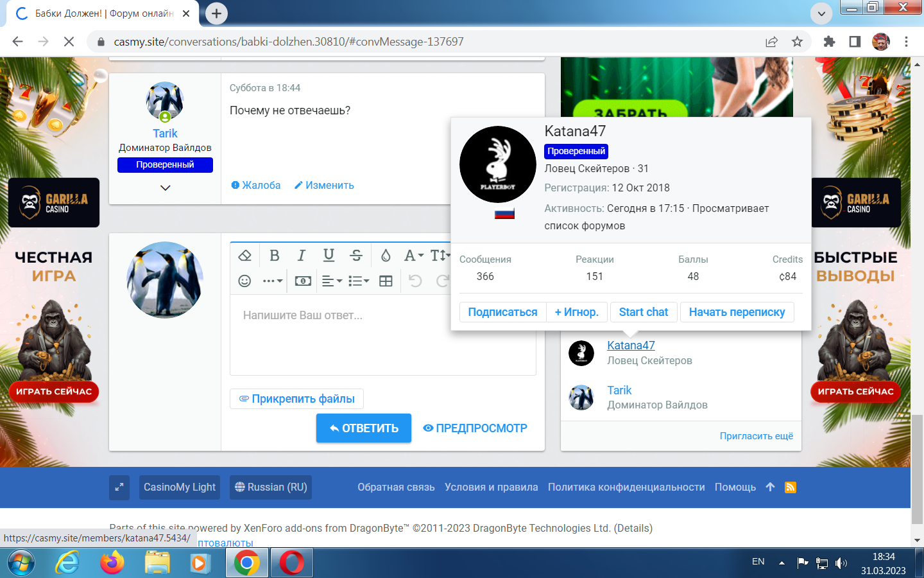Viewport: 924px width, 578px height.
Task: Insert a table in the editor
Action: point(386,281)
